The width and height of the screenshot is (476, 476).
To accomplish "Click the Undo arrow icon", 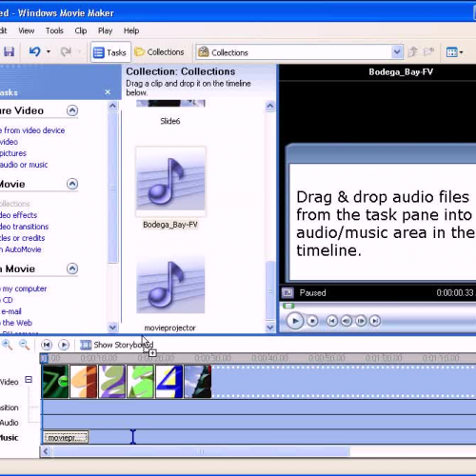I will pyautogui.click(x=35, y=51).
